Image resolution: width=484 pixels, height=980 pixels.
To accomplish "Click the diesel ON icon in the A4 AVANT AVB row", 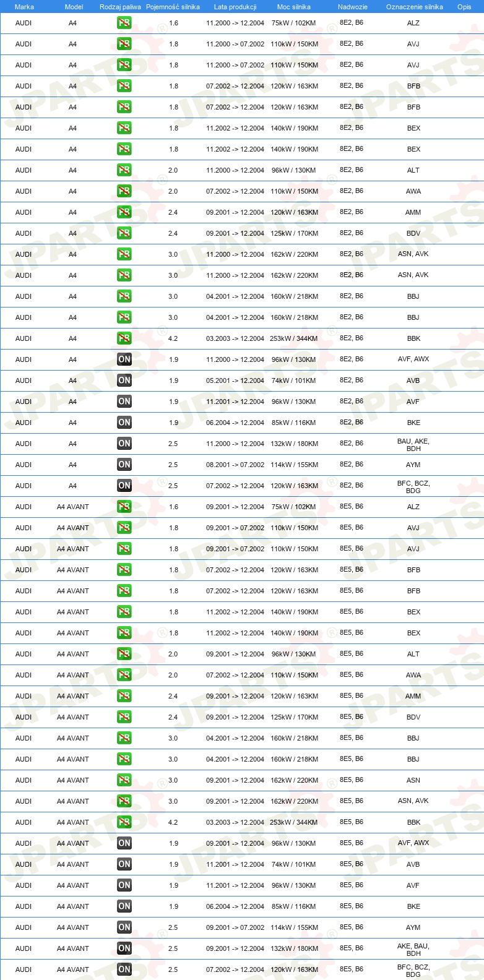I will tap(124, 864).
